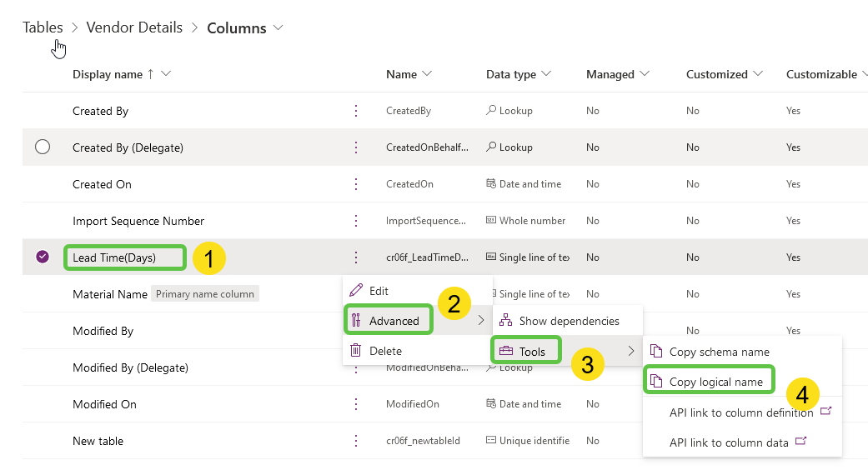Open the Advanced submenu item
Screen dimensions: 868x470
coord(394,321)
